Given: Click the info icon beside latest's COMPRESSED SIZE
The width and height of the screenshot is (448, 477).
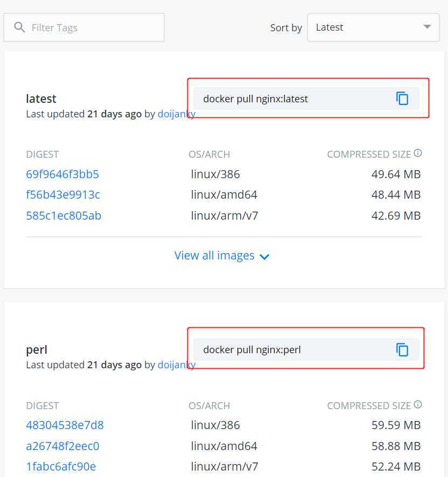Looking at the screenshot, I should click(x=418, y=153).
